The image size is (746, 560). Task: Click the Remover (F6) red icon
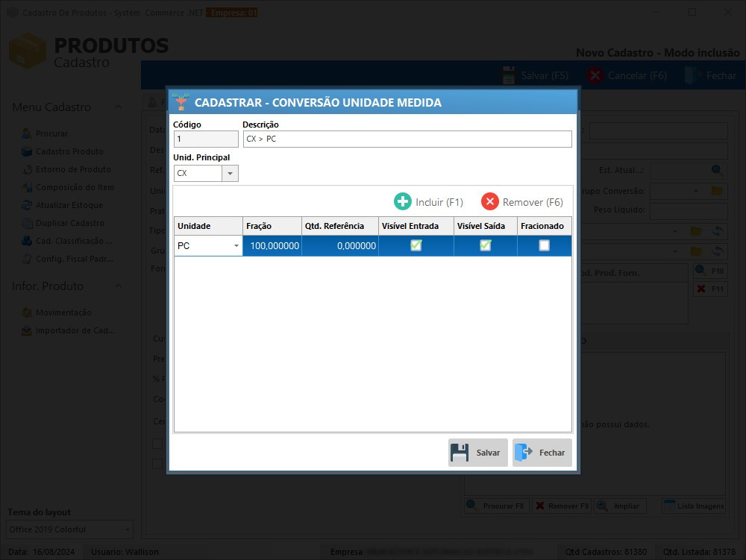pos(490,201)
